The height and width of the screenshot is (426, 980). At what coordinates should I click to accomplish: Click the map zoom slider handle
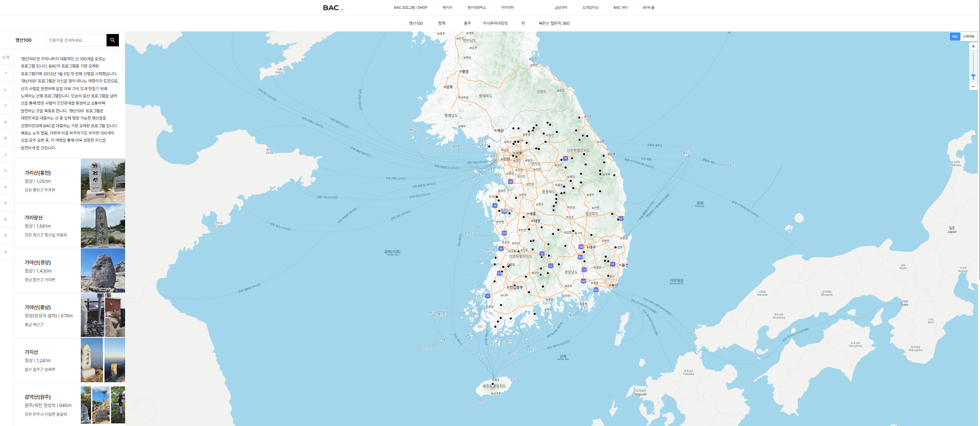(x=973, y=77)
